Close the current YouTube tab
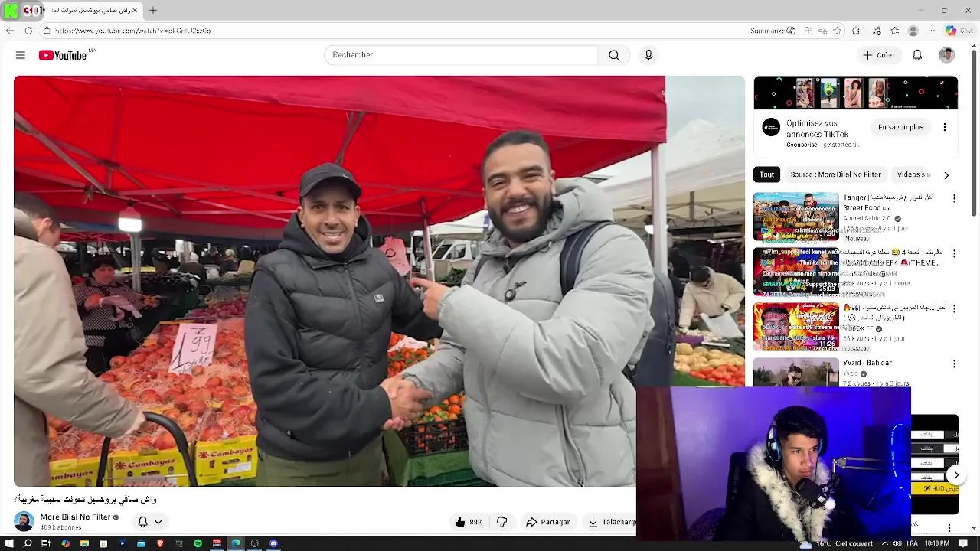Image resolution: width=980 pixels, height=551 pixels. coord(136,11)
